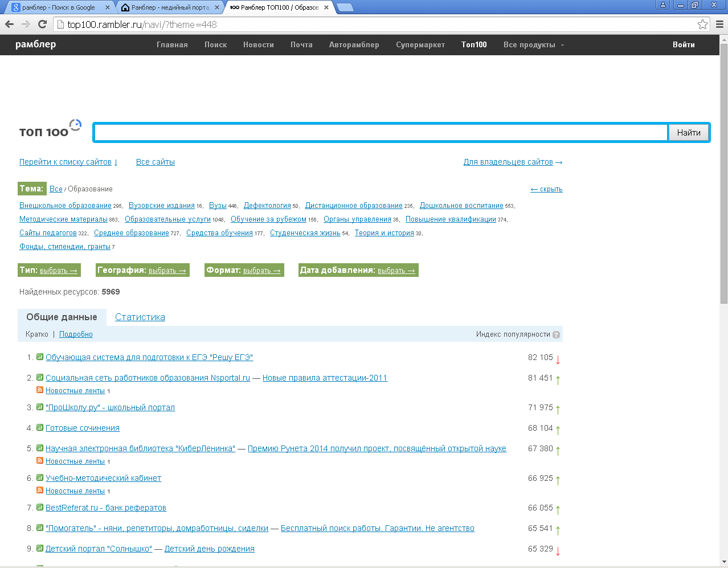Viewport: 728px width, 568px height.
Task: Click the browser address bar
Action: 376,24
